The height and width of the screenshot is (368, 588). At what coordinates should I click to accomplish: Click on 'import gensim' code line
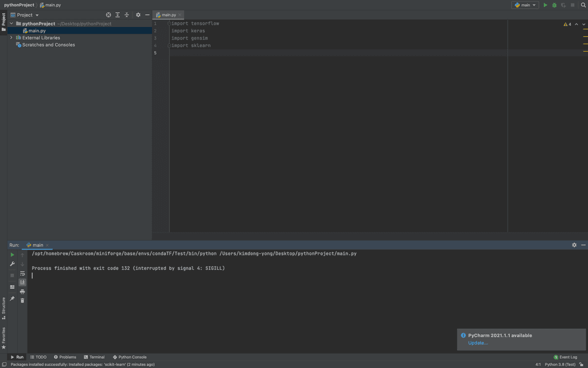(189, 38)
